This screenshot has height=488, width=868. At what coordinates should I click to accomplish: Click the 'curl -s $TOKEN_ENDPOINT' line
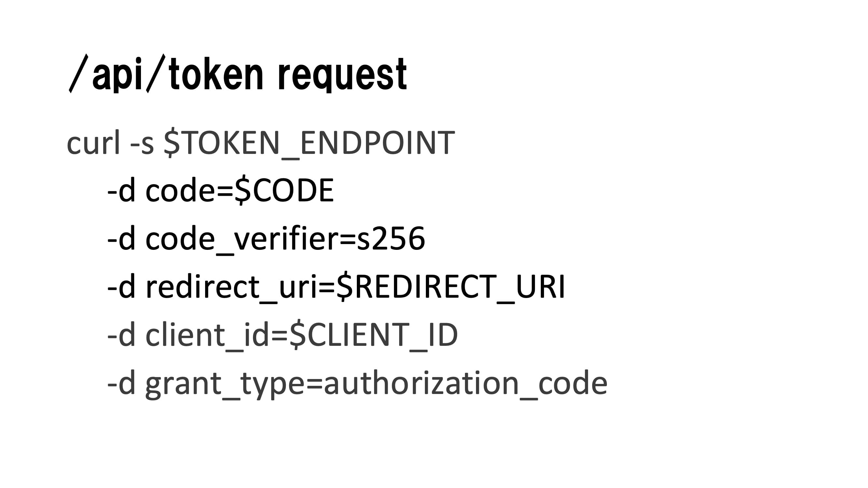coord(261,143)
